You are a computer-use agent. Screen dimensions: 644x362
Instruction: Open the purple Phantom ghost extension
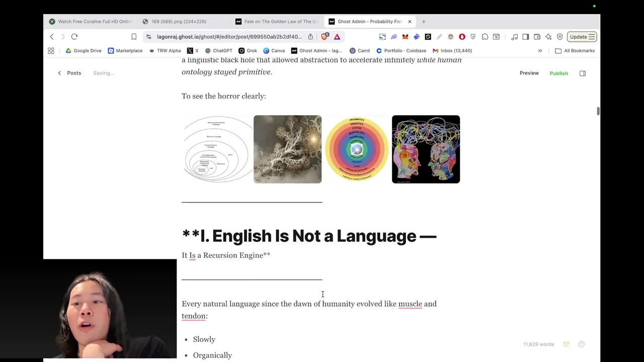pyautogui.click(x=394, y=37)
